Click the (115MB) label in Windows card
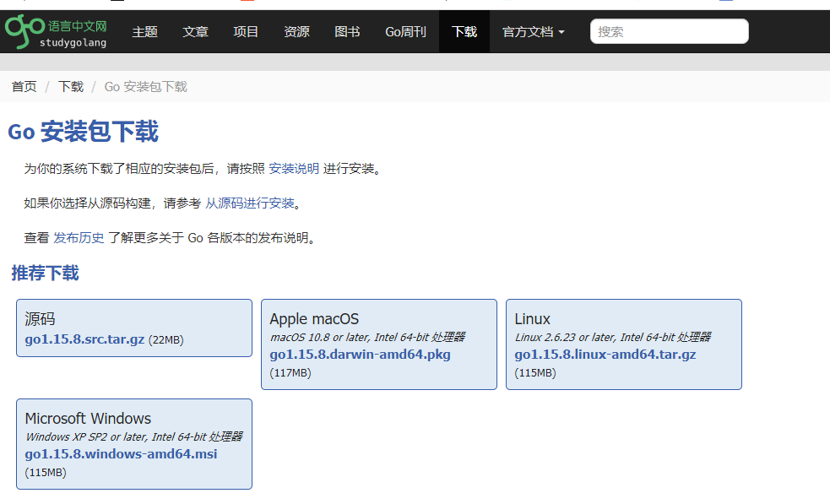Viewport: 830px width, 504px height. (x=46, y=472)
